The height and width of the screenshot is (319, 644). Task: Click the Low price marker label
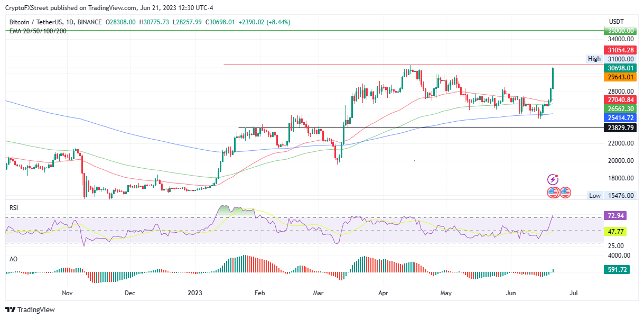click(595, 196)
